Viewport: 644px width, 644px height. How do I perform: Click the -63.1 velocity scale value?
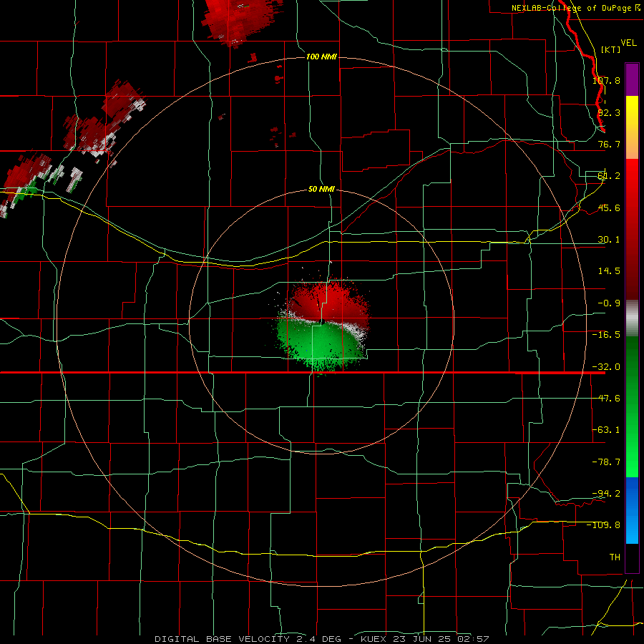[x=606, y=430]
